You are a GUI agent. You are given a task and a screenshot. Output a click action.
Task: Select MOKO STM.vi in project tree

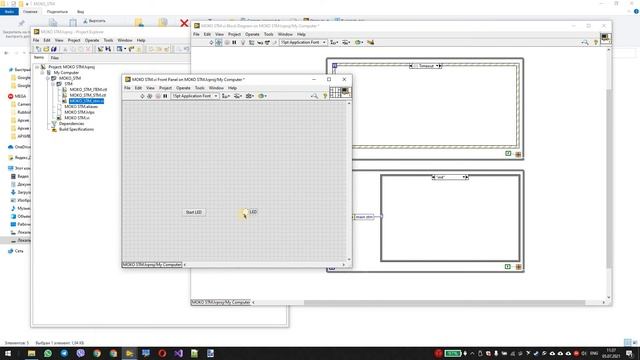coord(77,118)
